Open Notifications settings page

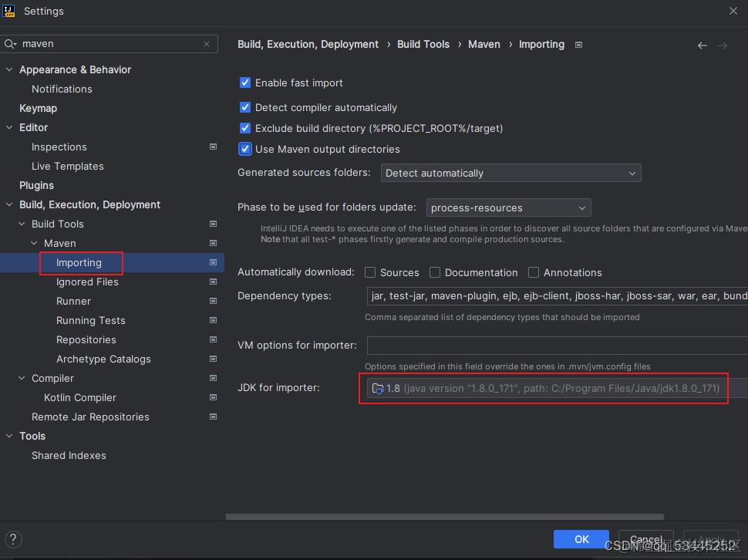62,89
